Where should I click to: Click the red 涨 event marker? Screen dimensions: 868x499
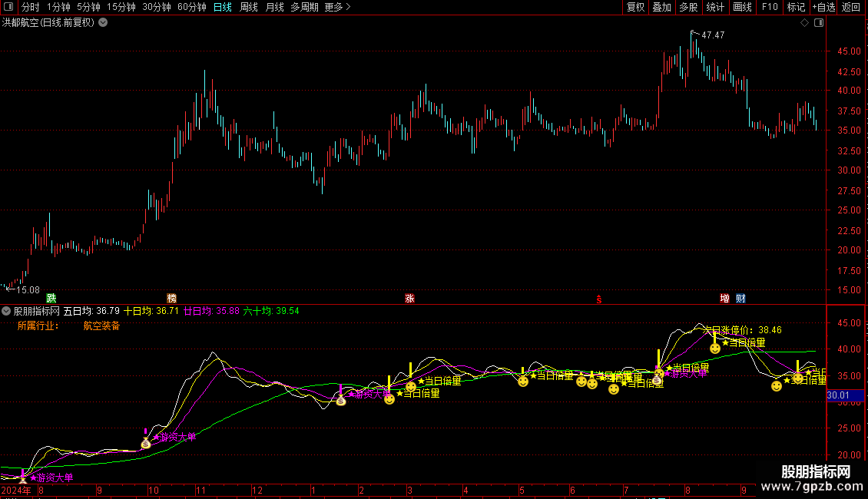click(x=410, y=298)
